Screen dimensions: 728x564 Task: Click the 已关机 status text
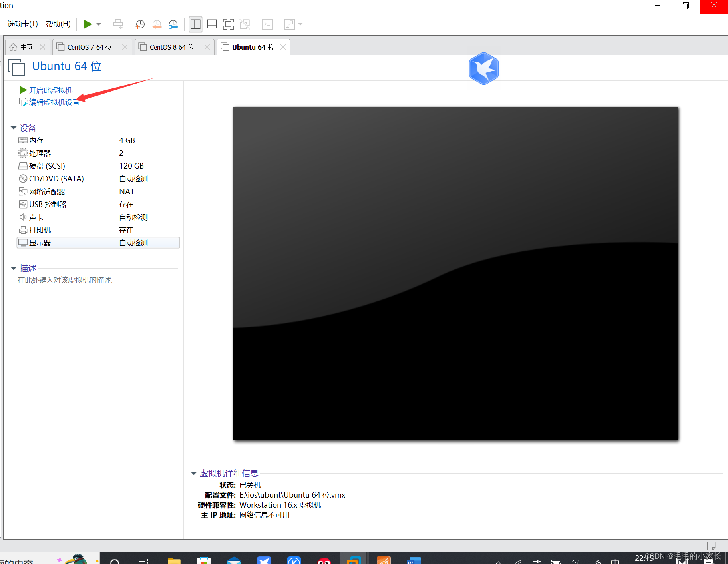click(250, 485)
